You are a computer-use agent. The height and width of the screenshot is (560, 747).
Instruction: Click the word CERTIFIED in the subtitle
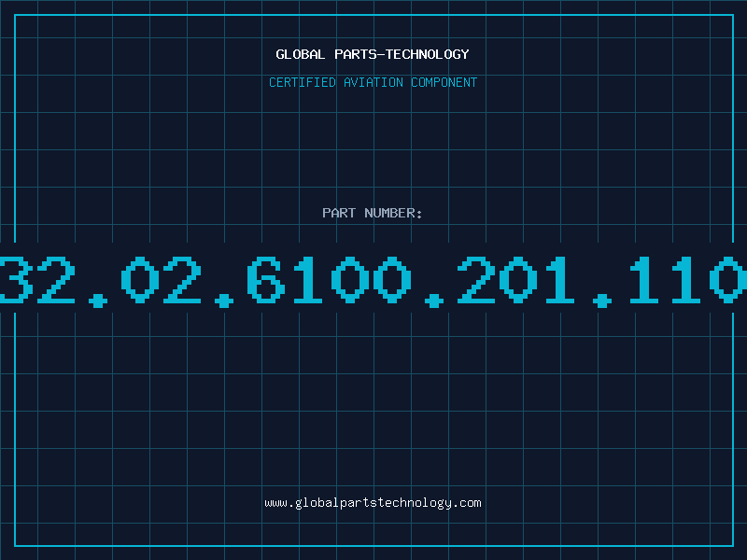pyautogui.click(x=303, y=82)
